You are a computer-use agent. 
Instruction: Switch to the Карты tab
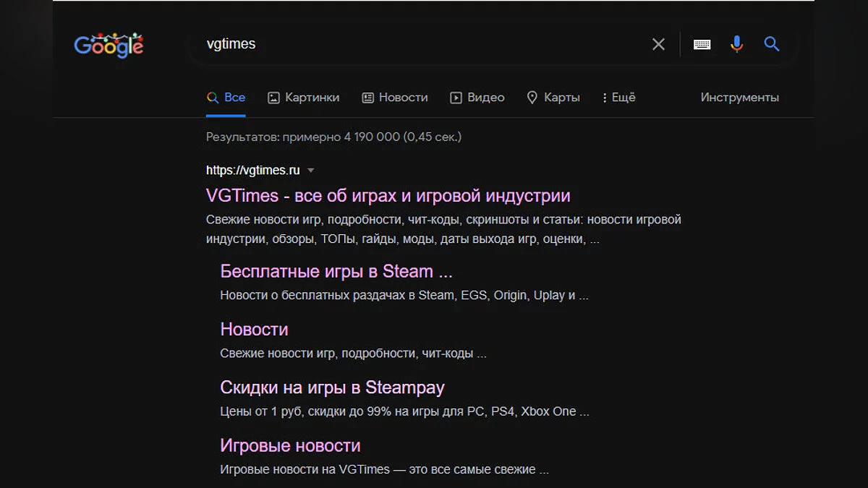pyautogui.click(x=553, y=98)
